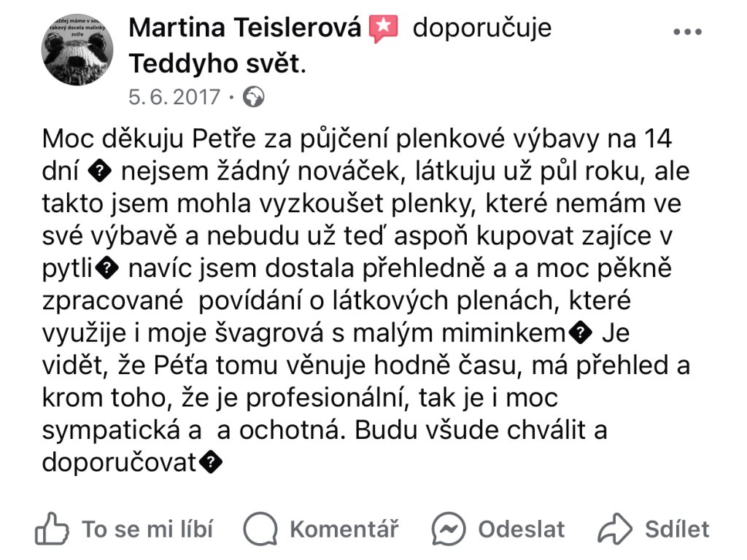747x560 pixels.
Task: Click the missing emoji glyph after "doporučovat"
Action: tap(211, 462)
